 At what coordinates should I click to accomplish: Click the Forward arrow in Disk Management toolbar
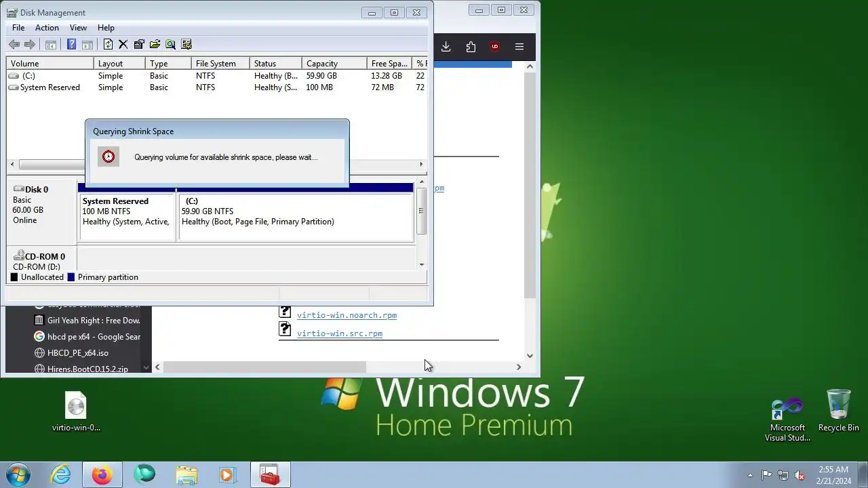coord(30,45)
